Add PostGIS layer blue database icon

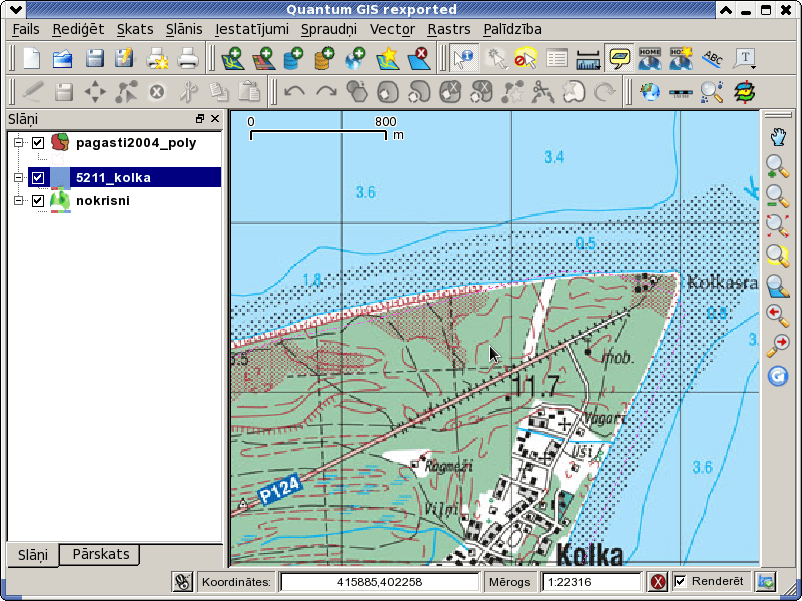pyautogui.click(x=293, y=58)
